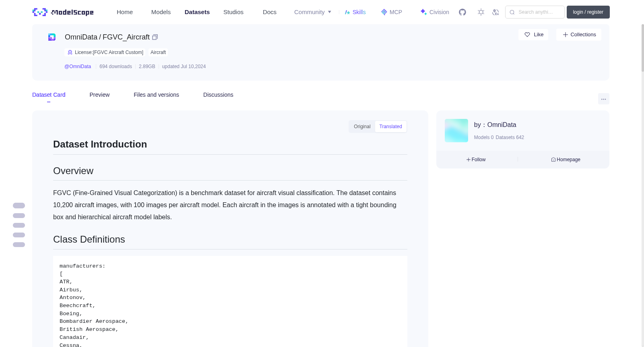Open the Skills page

click(355, 12)
